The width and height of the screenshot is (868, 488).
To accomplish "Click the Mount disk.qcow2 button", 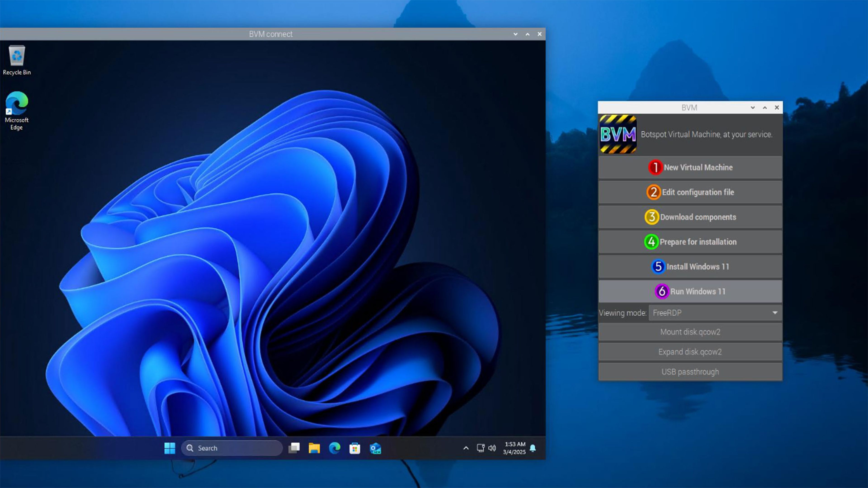I will [x=690, y=332].
